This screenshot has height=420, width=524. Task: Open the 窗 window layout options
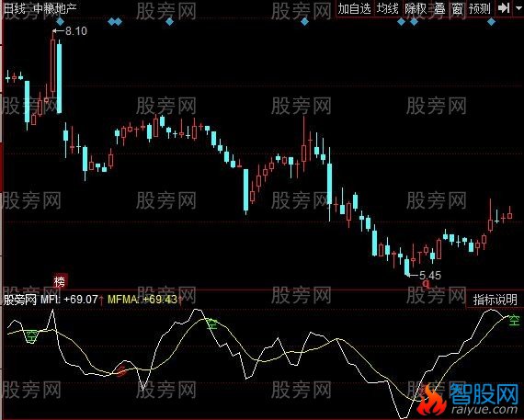pyautogui.click(x=457, y=8)
